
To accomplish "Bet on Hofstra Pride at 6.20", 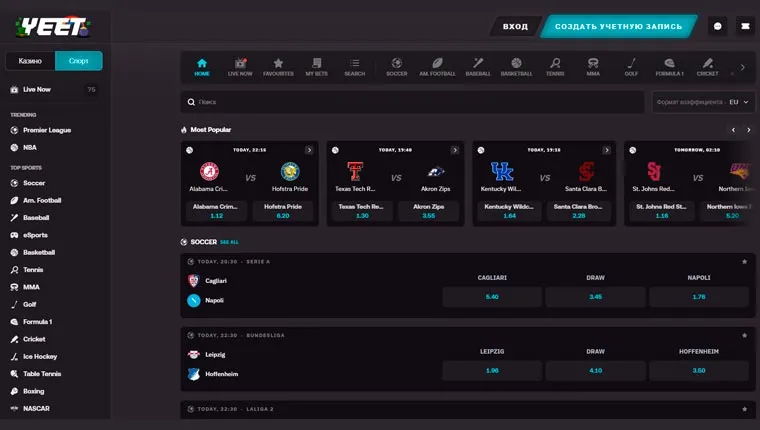I will 283,211.
